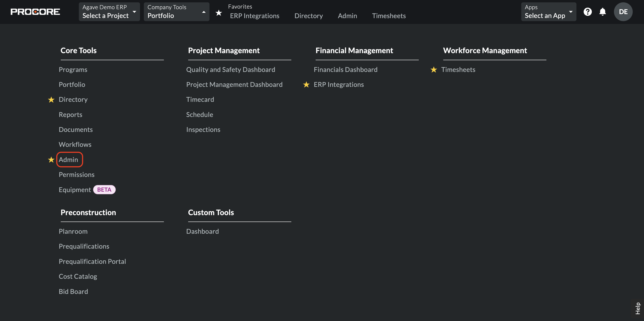
Task: Open Portfolio under Core Tools
Action: 72,85
